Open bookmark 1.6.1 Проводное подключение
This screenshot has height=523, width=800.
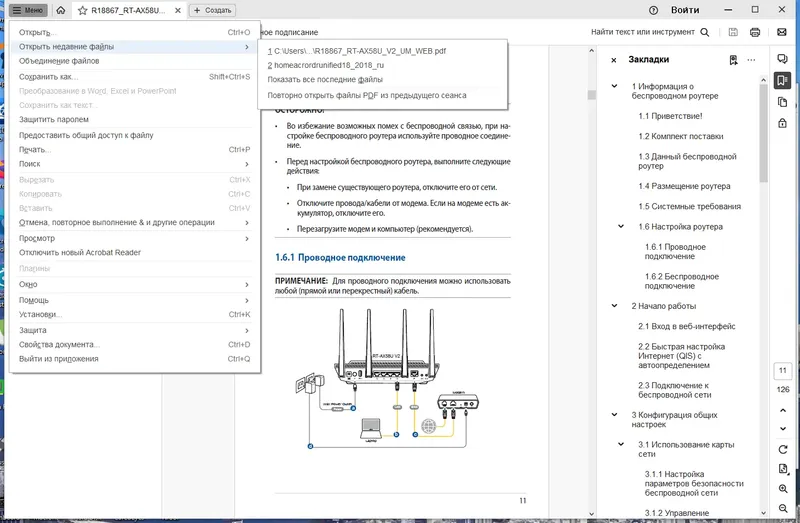[675, 252]
